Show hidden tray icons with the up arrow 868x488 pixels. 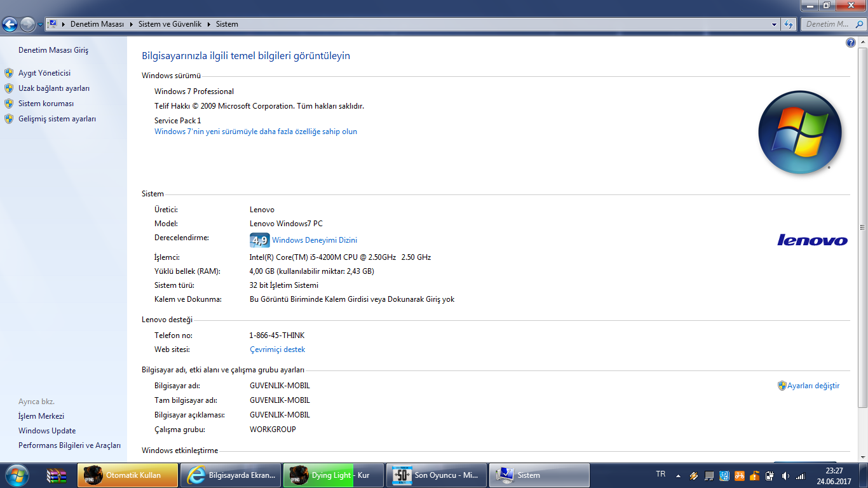(678, 475)
